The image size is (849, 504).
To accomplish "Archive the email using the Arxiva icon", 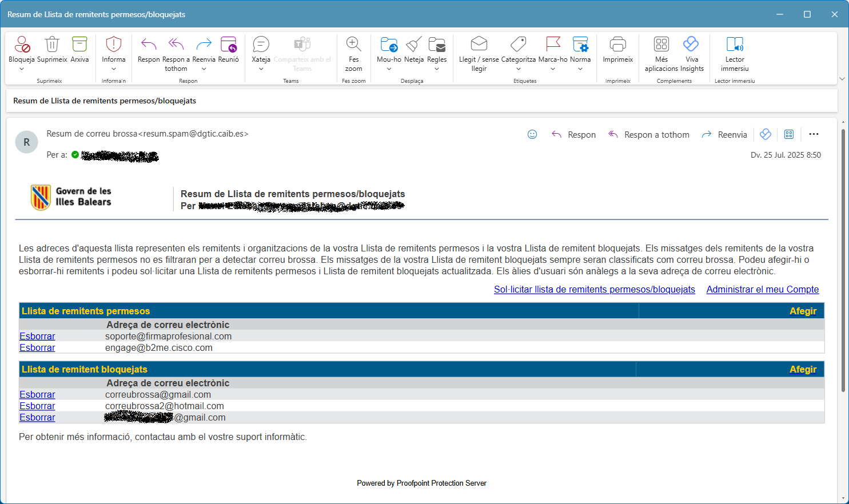I will (x=79, y=45).
